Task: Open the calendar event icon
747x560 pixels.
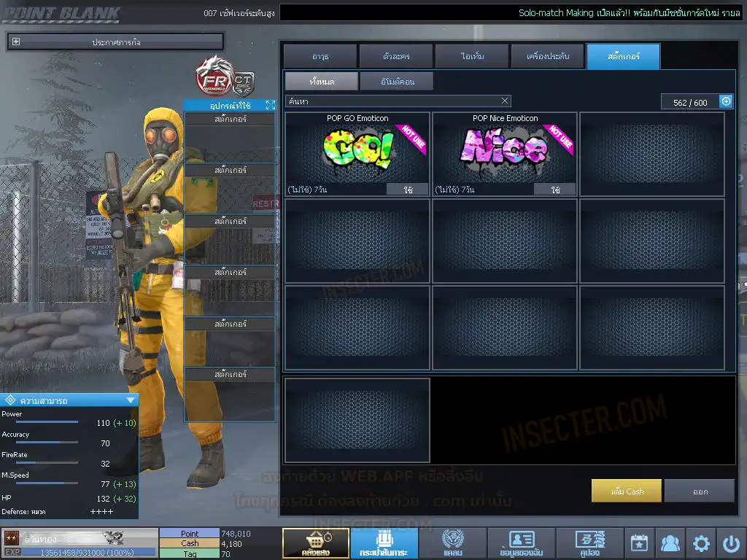Action: (639, 543)
